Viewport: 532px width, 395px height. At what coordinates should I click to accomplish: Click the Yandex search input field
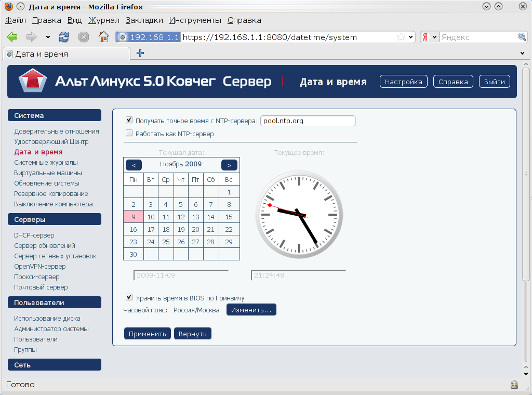click(x=478, y=37)
